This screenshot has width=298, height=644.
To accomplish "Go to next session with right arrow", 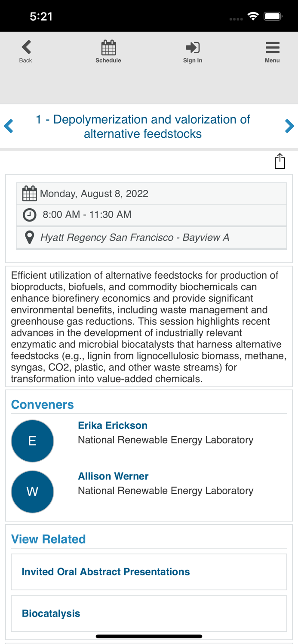I will coord(289,126).
